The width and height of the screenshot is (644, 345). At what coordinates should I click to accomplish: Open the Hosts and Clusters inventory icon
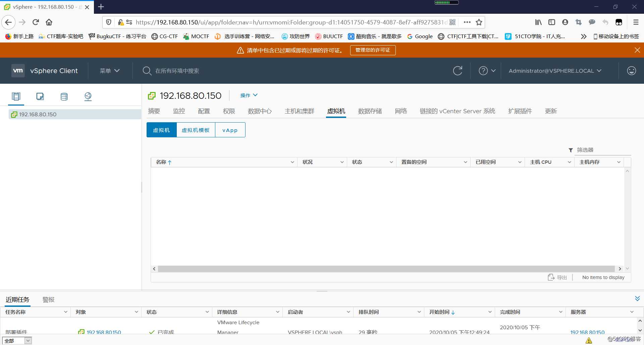coord(16,96)
